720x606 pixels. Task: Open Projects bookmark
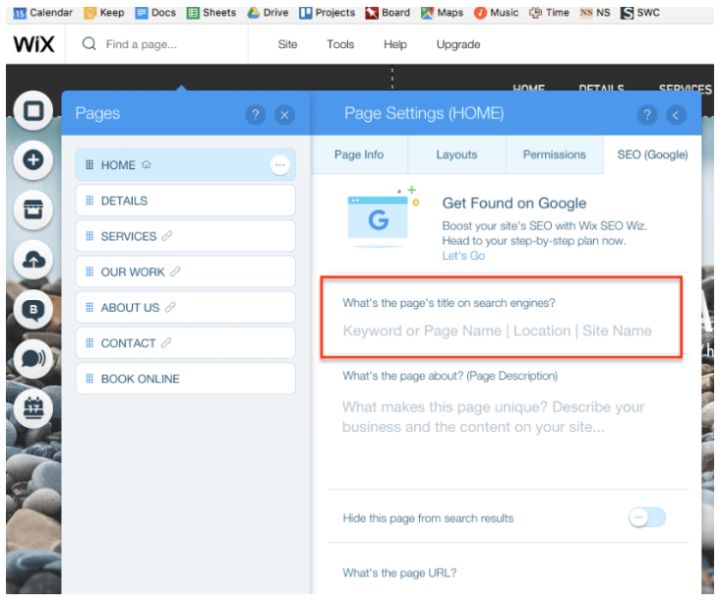327,12
